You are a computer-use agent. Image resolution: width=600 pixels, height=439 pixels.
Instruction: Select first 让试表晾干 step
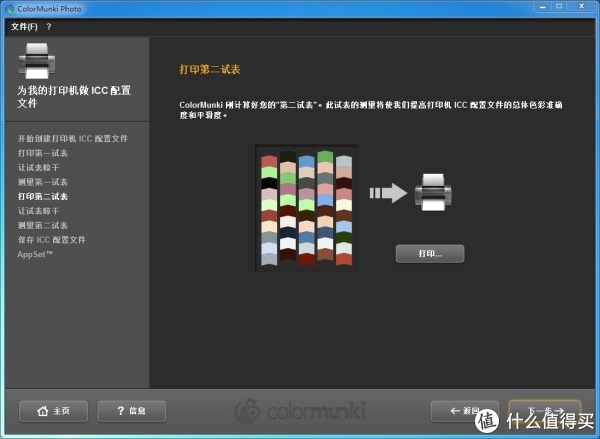38,168
